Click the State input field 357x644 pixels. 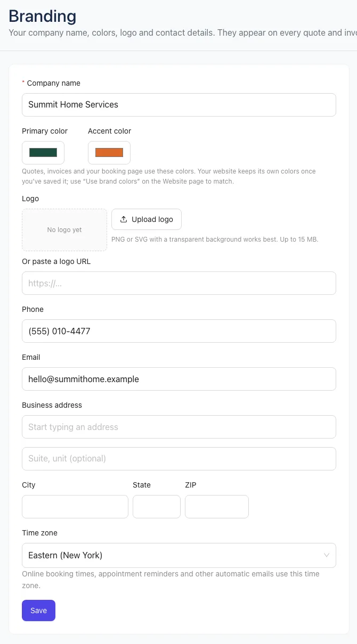tap(157, 507)
